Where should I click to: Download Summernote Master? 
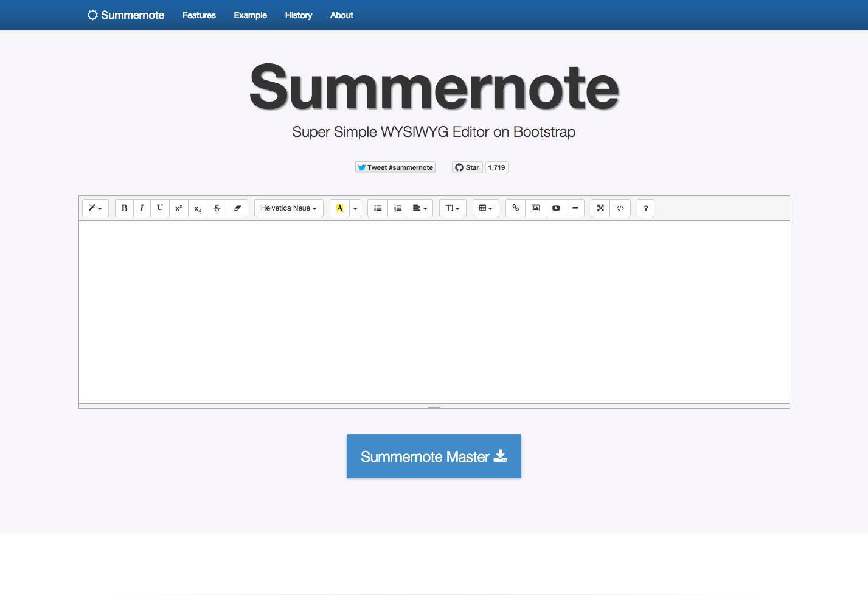pos(434,456)
